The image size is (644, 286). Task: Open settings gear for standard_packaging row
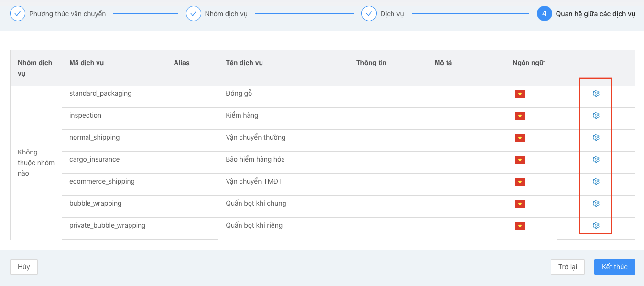point(596,93)
